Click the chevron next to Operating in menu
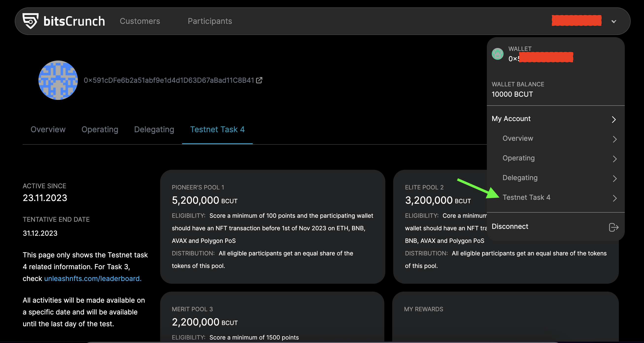 (615, 159)
